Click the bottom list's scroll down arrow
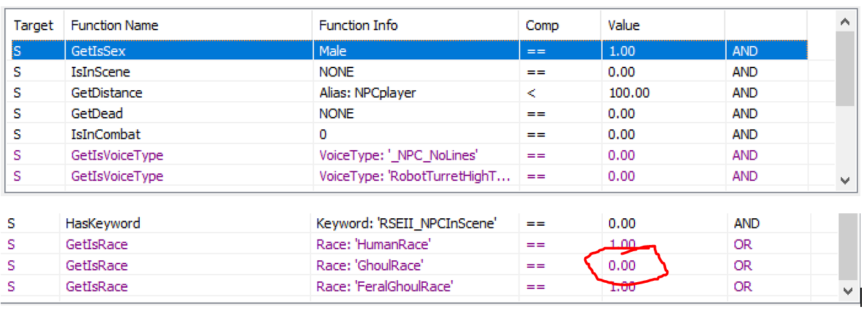This screenshot has width=868, height=309. click(847, 291)
